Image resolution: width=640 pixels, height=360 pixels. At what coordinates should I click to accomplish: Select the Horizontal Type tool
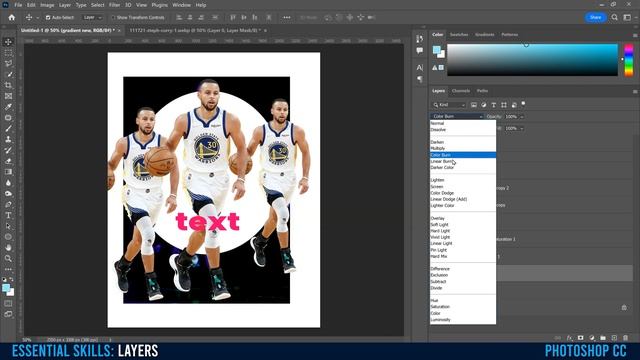point(8,215)
